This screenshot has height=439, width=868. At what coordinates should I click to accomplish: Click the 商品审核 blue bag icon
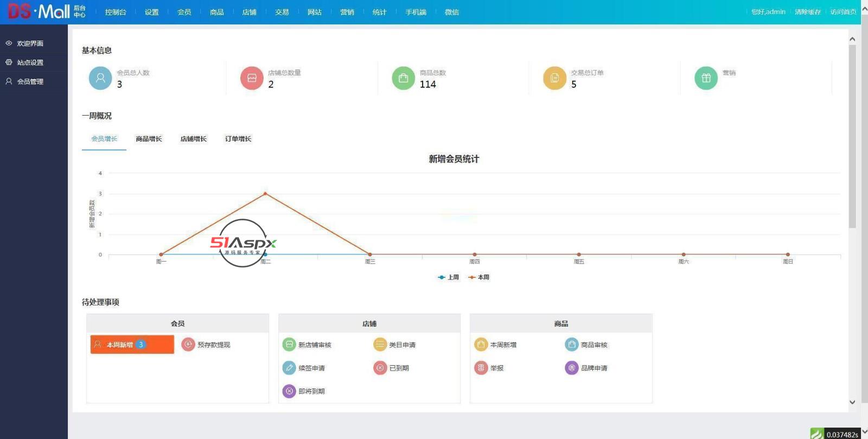[x=572, y=344]
